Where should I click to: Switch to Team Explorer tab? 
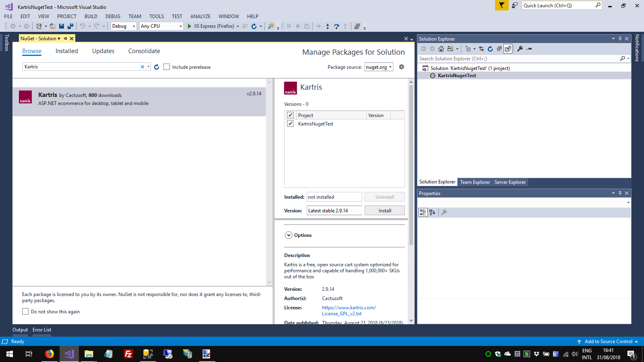[x=475, y=182]
